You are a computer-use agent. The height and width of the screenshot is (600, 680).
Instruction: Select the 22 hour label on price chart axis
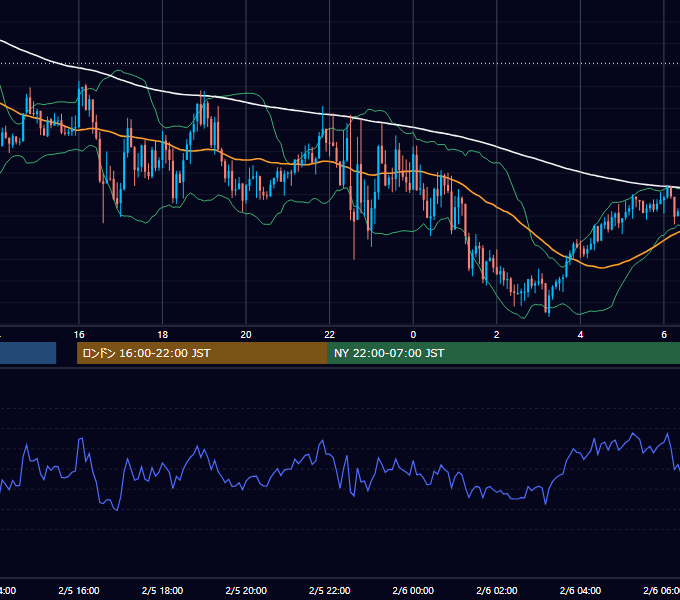(x=330, y=335)
